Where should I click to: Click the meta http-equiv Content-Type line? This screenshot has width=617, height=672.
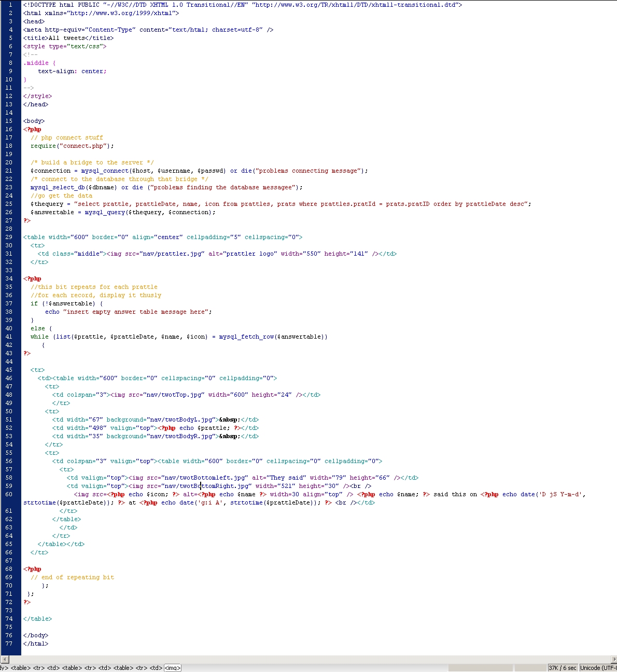point(148,30)
